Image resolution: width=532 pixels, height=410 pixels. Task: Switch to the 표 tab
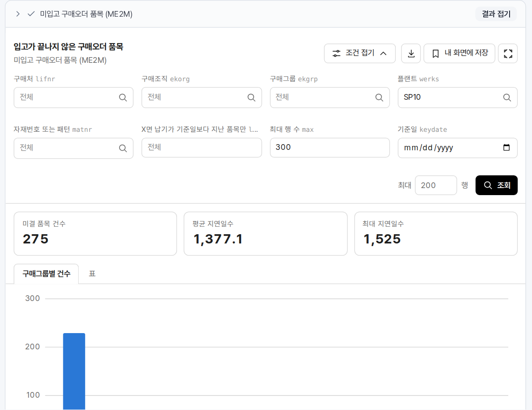point(92,274)
